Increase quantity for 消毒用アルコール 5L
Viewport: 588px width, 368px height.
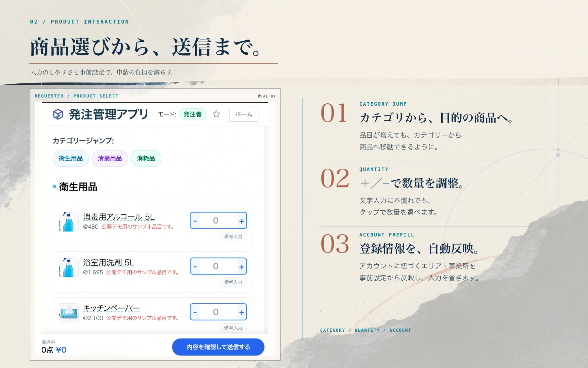pyautogui.click(x=242, y=221)
